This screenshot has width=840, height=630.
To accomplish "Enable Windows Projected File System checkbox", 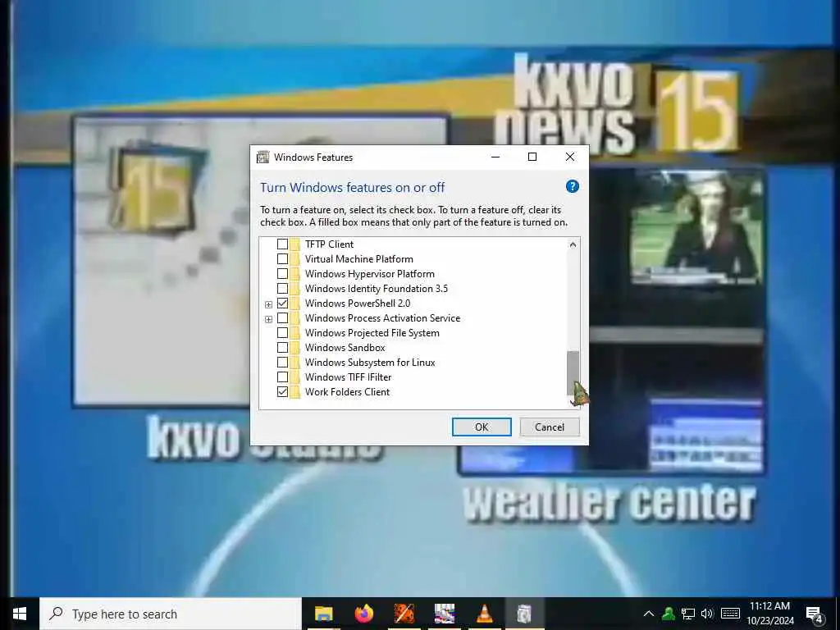I will [x=282, y=333].
